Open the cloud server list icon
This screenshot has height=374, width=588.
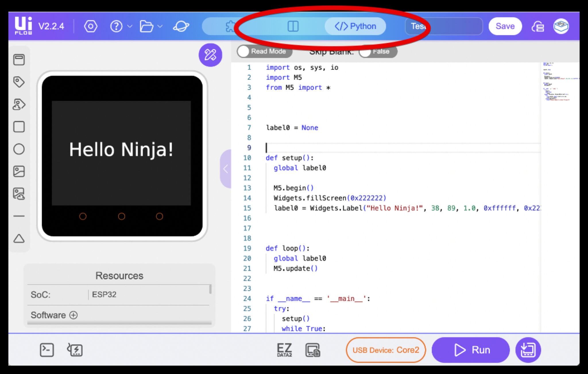(x=537, y=27)
